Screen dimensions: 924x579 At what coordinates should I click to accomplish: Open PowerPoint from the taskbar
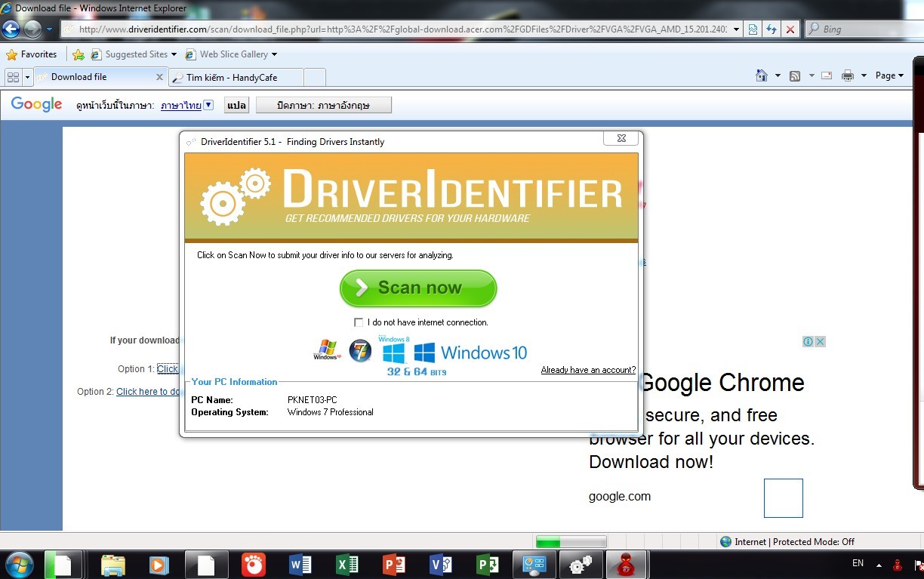(393, 565)
